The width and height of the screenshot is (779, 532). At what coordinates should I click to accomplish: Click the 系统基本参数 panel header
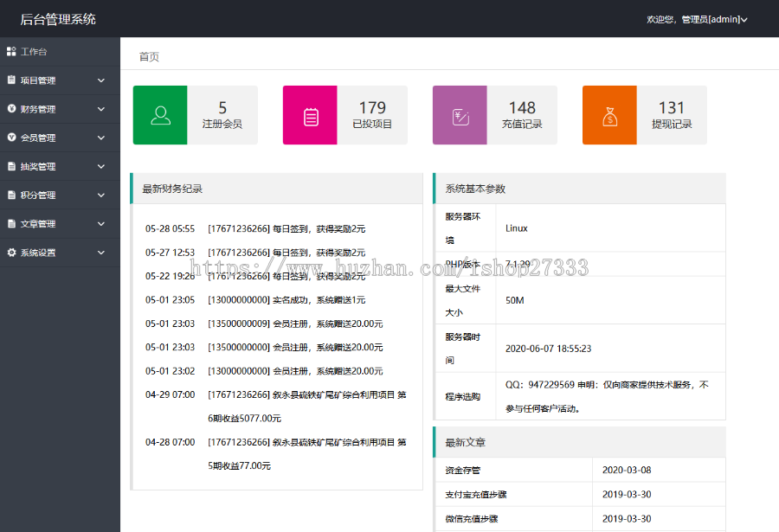(580, 189)
